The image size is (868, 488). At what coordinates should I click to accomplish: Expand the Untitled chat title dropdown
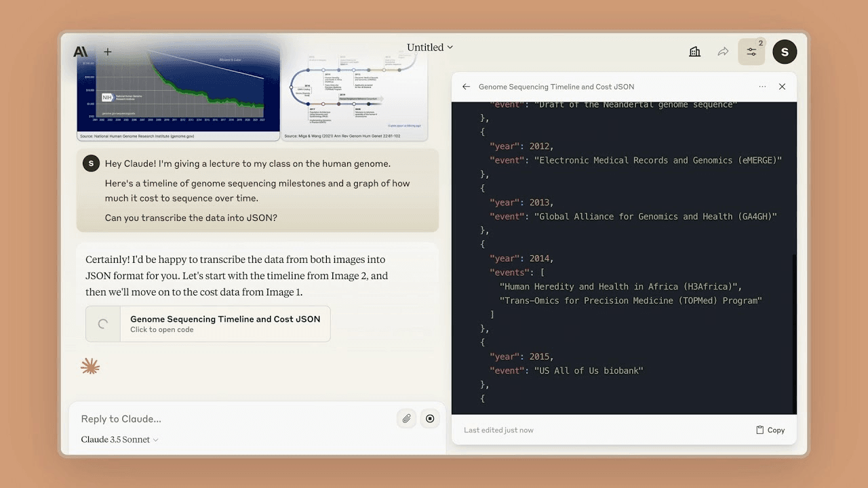[x=430, y=47]
